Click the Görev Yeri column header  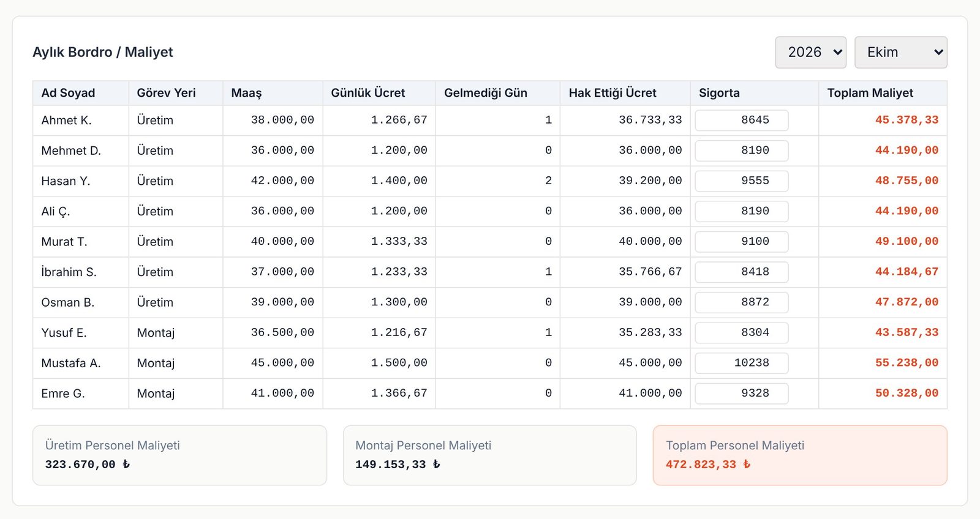coord(176,93)
